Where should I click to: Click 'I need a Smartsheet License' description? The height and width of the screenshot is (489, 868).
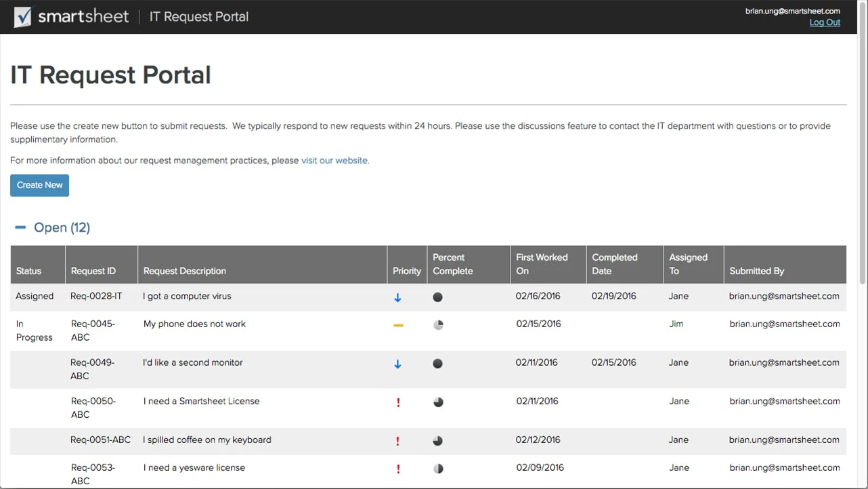click(x=202, y=401)
